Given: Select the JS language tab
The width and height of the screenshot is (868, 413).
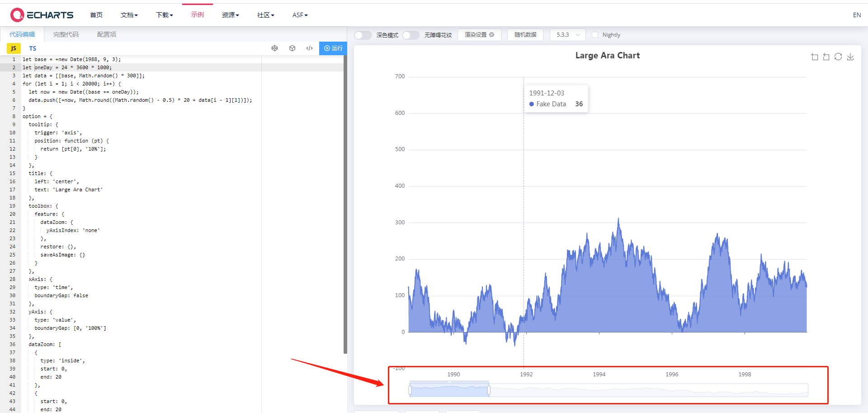Looking at the screenshot, I should [x=14, y=48].
